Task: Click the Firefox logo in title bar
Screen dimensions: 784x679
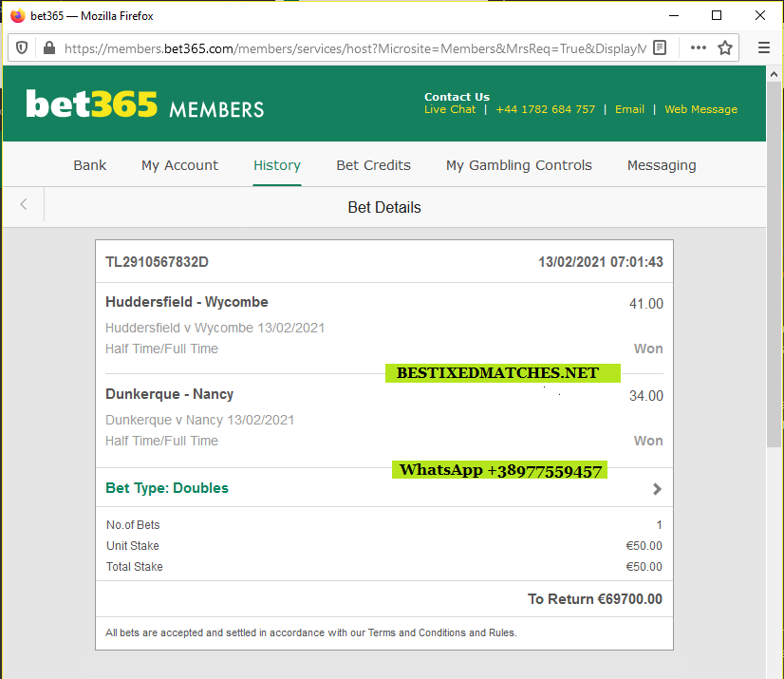Action: click(x=17, y=15)
